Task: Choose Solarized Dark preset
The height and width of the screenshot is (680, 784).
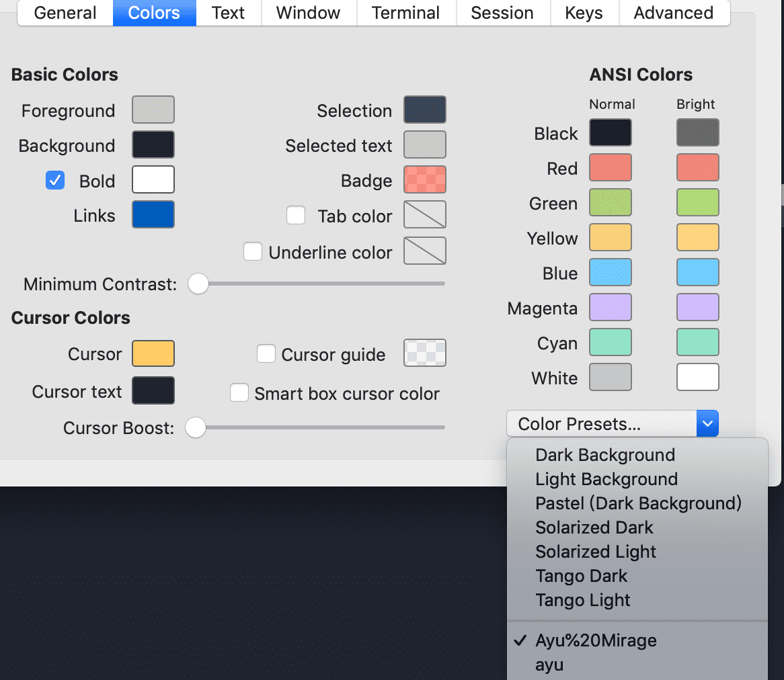Action: pyautogui.click(x=594, y=527)
